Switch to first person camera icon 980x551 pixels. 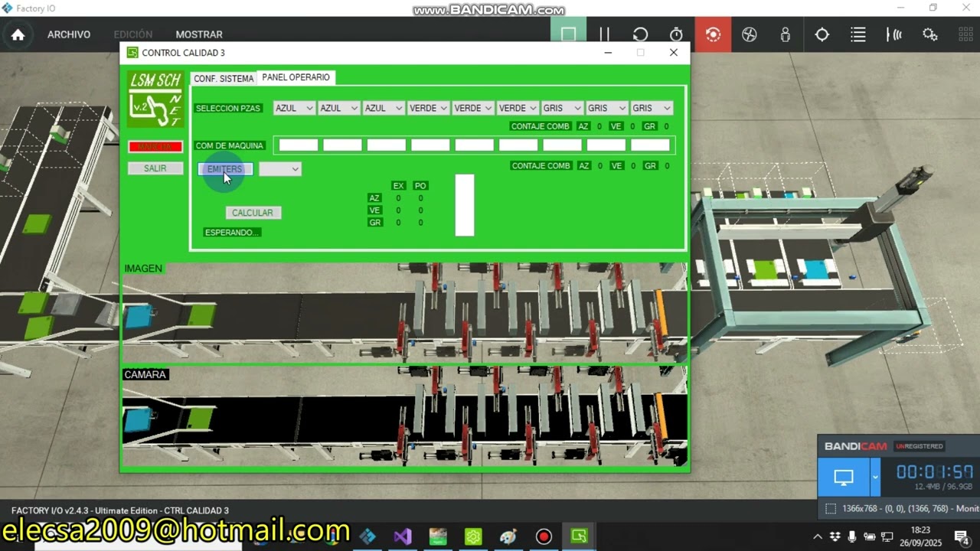(x=786, y=34)
